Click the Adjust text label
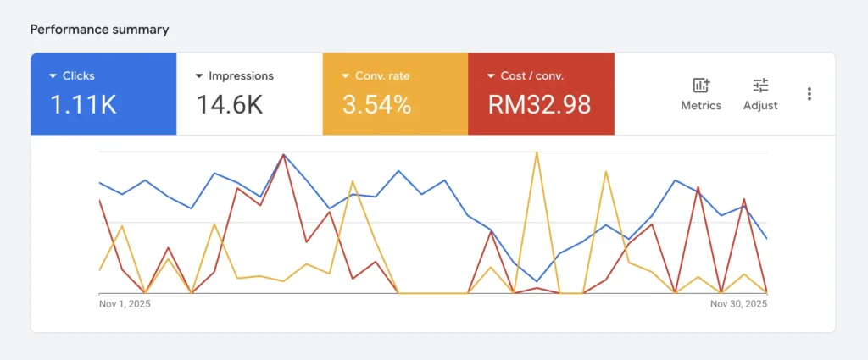Viewport: 868px width, 360px height. click(x=760, y=106)
